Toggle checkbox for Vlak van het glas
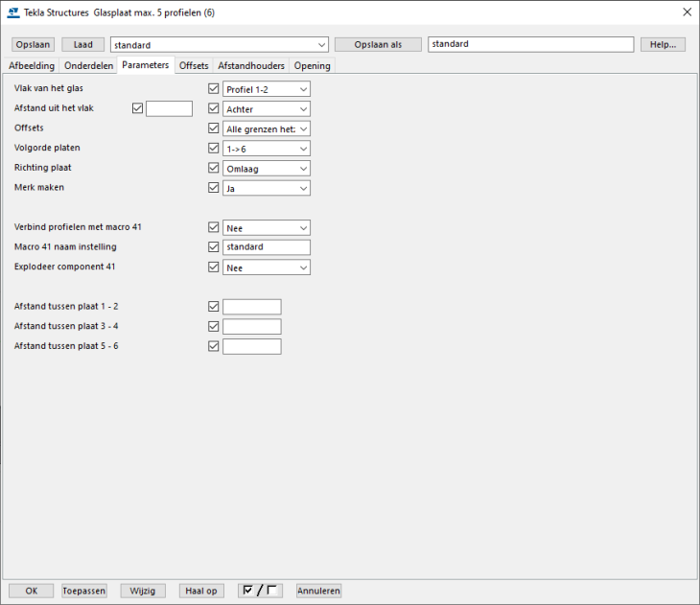 click(214, 88)
